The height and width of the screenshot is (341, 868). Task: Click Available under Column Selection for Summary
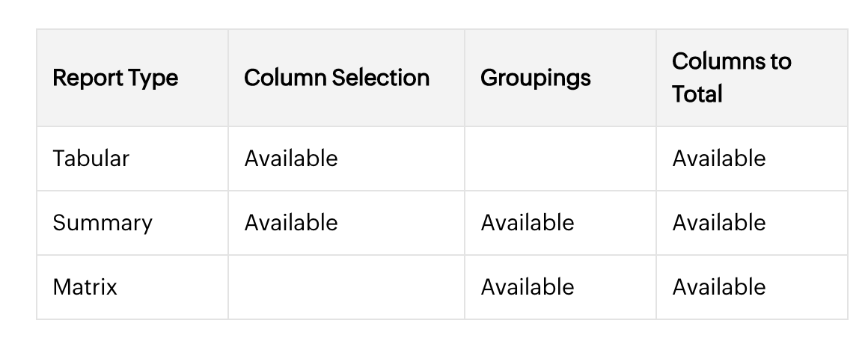291,223
